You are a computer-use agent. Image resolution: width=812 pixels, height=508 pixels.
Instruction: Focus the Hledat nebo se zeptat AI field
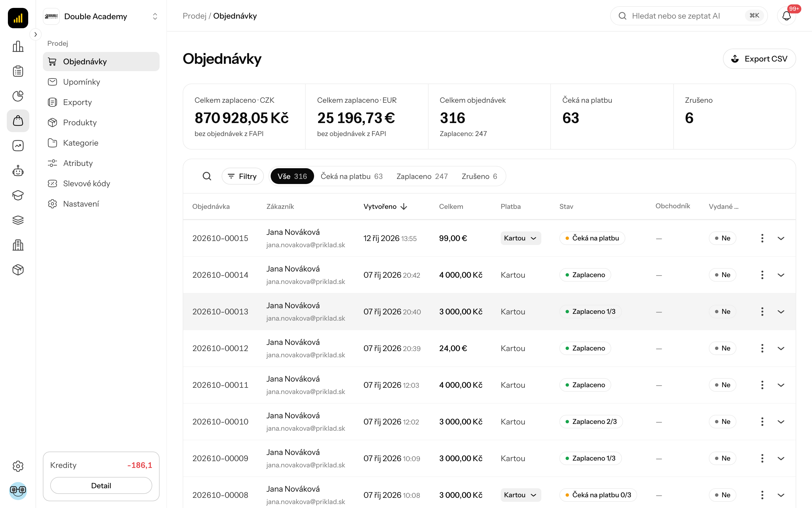point(689,16)
